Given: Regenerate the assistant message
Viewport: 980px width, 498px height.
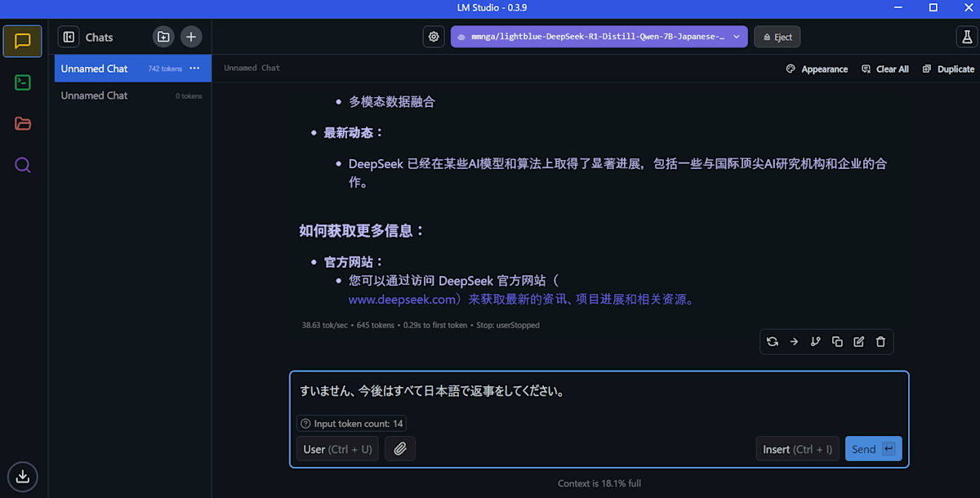Looking at the screenshot, I should click(x=772, y=342).
